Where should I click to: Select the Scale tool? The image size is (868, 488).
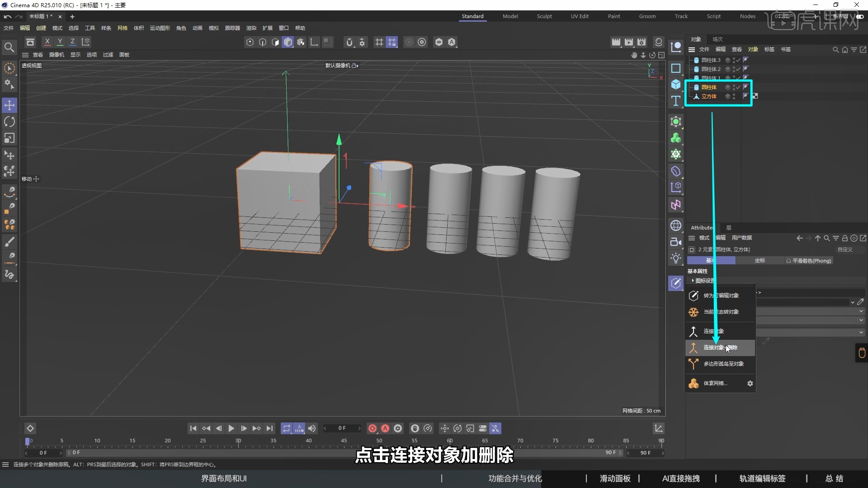pos(9,138)
